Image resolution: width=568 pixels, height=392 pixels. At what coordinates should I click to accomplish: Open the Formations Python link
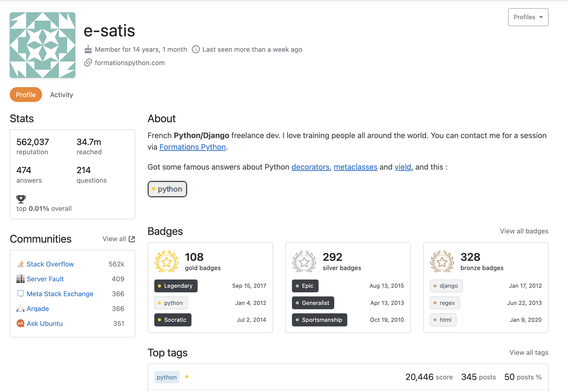click(192, 147)
